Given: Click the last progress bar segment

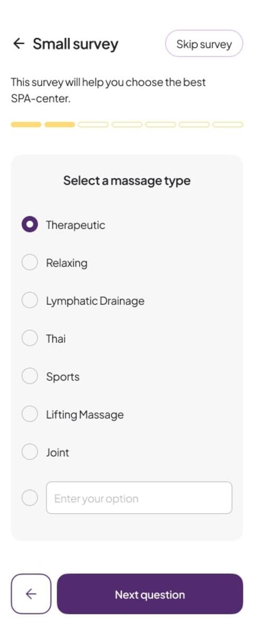Looking at the screenshot, I should (228, 125).
